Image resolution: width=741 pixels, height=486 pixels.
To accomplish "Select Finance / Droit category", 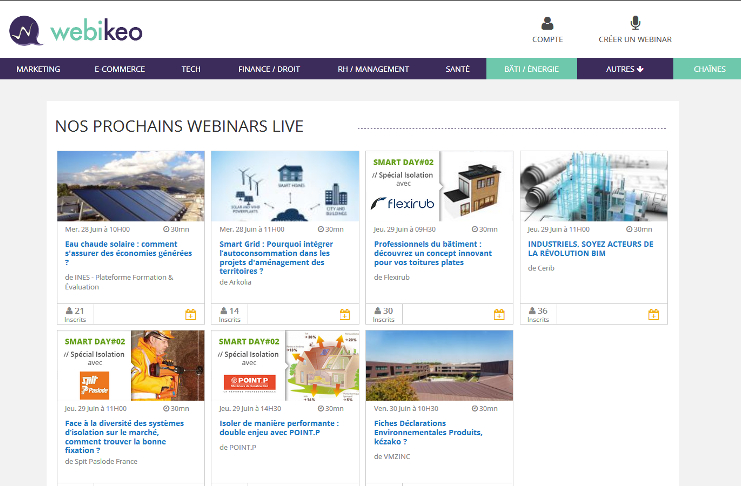I will (x=269, y=69).
